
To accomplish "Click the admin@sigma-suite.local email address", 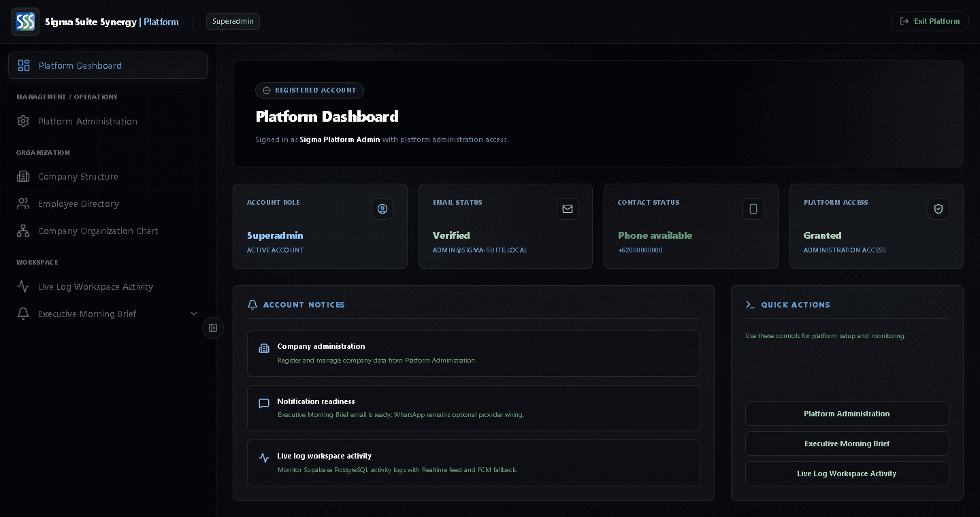I will coord(480,250).
